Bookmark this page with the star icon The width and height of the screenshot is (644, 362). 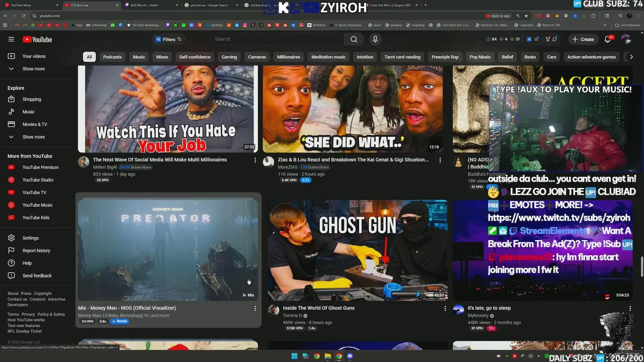pos(526,16)
